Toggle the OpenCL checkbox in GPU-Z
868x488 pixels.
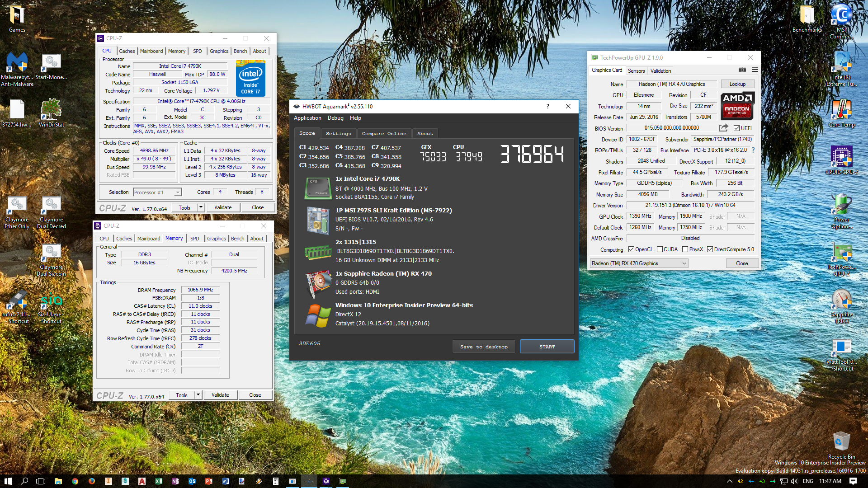pyautogui.click(x=631, y=249)
